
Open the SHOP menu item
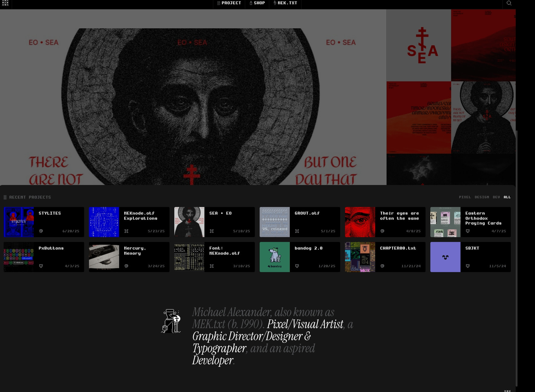(257, 3)
